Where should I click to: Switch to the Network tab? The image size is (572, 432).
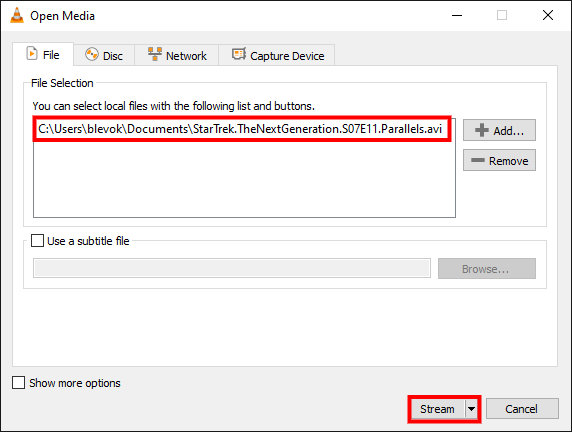pos(177,55)
